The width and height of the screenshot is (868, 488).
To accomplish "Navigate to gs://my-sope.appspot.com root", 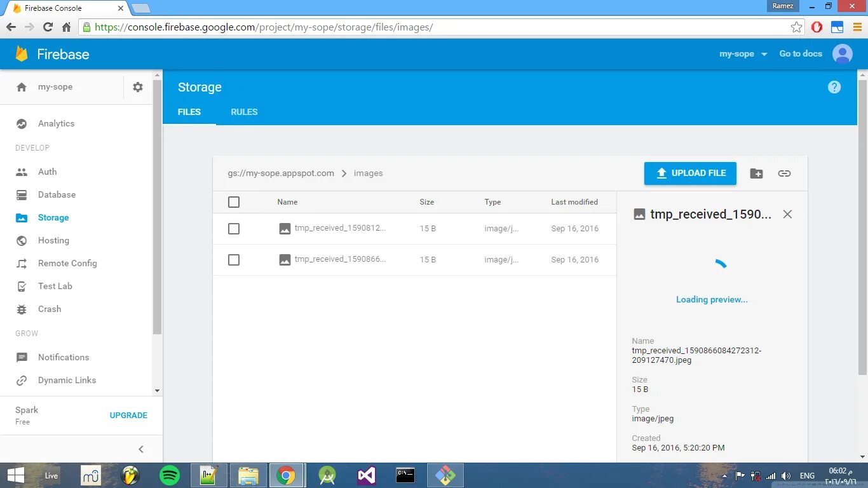I will (281, 173).
